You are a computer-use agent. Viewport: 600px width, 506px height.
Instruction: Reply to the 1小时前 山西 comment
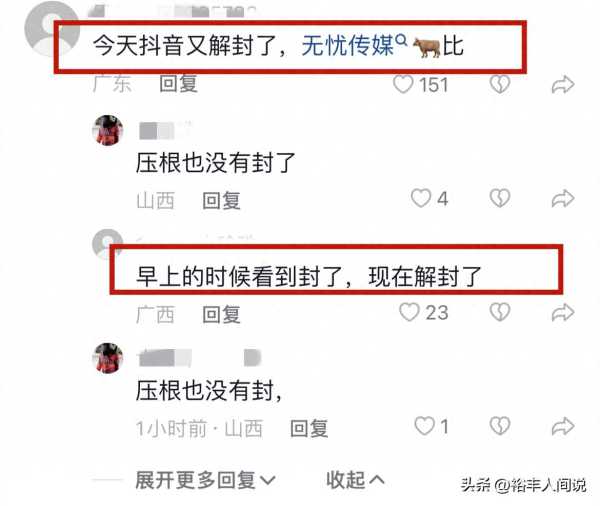309,428
